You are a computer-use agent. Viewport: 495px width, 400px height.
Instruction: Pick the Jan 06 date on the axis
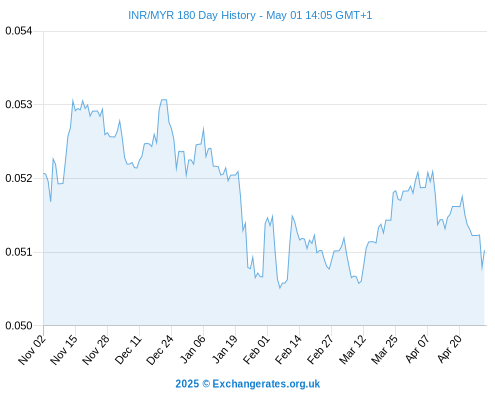click(192, 350)
